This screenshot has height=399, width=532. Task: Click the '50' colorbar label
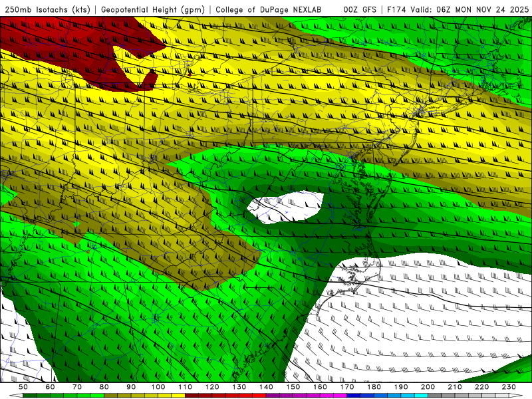[x=23, y=387]
